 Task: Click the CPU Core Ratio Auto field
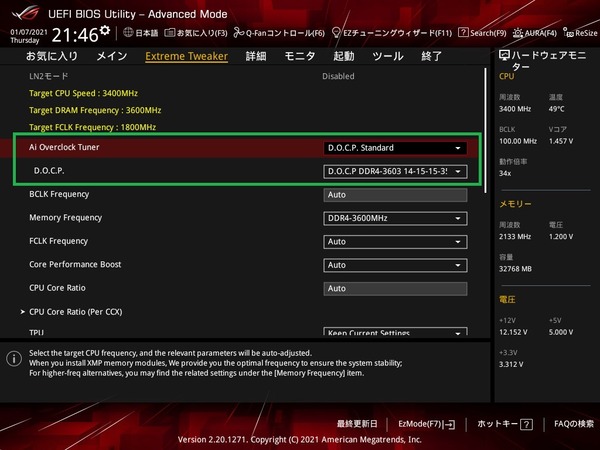pyautogui.click(x=395, y=289)
